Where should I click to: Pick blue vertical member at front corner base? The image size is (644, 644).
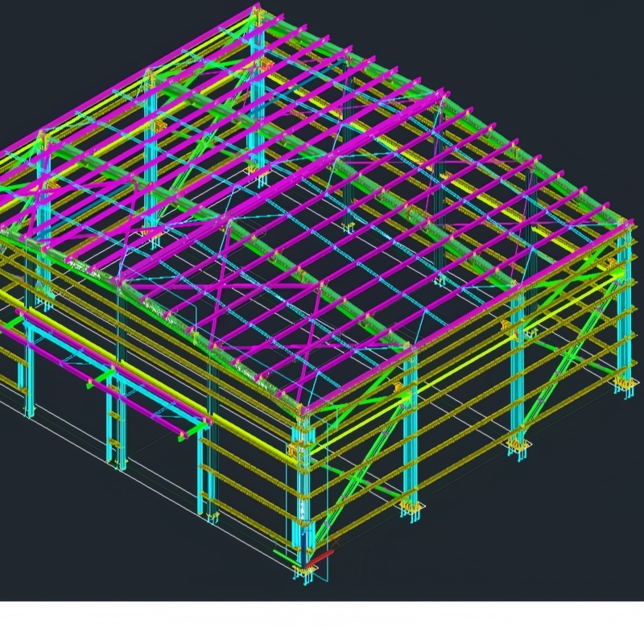tap(303, 547)
